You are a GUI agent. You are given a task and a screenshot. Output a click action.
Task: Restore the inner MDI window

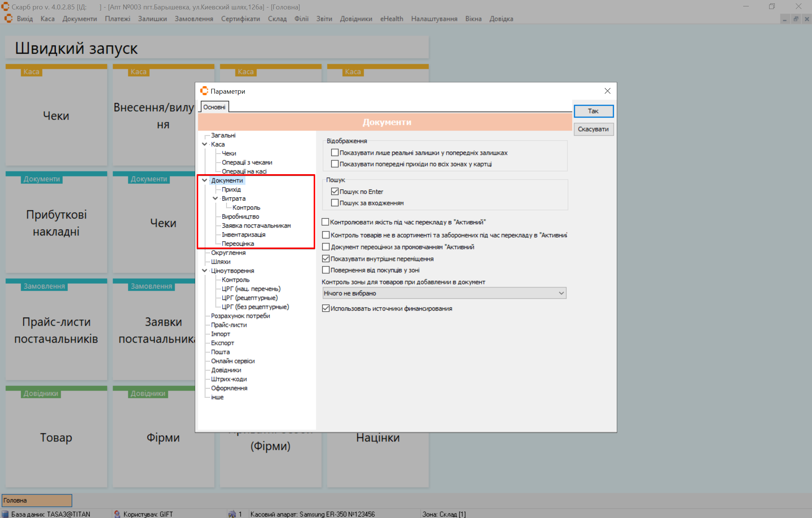[x=795, y=19]
